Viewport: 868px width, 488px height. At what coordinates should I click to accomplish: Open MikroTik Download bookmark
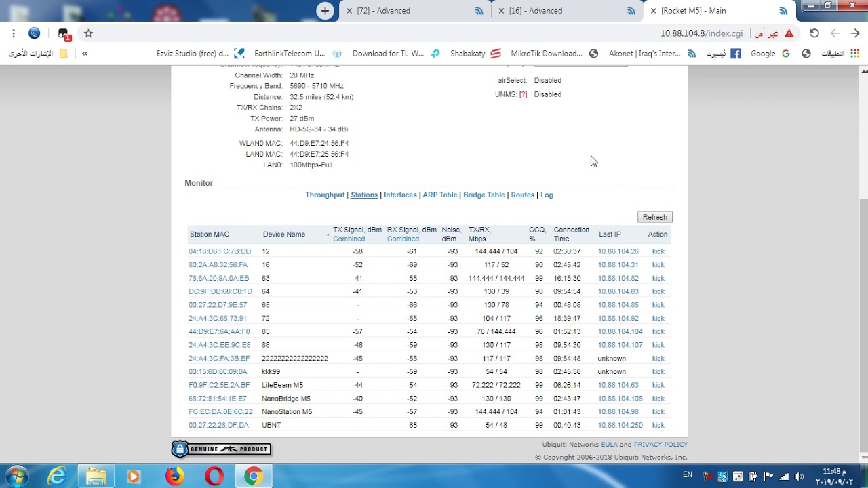554,54
